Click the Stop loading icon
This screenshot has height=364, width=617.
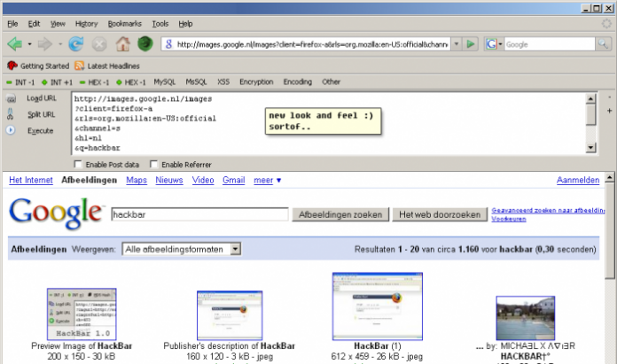click(99, 44)
